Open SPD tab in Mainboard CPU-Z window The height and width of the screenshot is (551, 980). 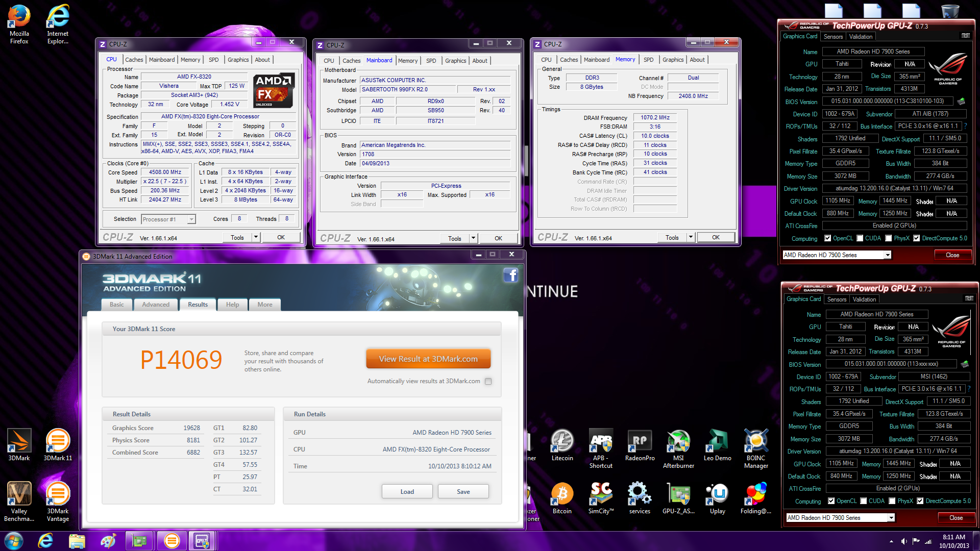(x=431, y=61)
